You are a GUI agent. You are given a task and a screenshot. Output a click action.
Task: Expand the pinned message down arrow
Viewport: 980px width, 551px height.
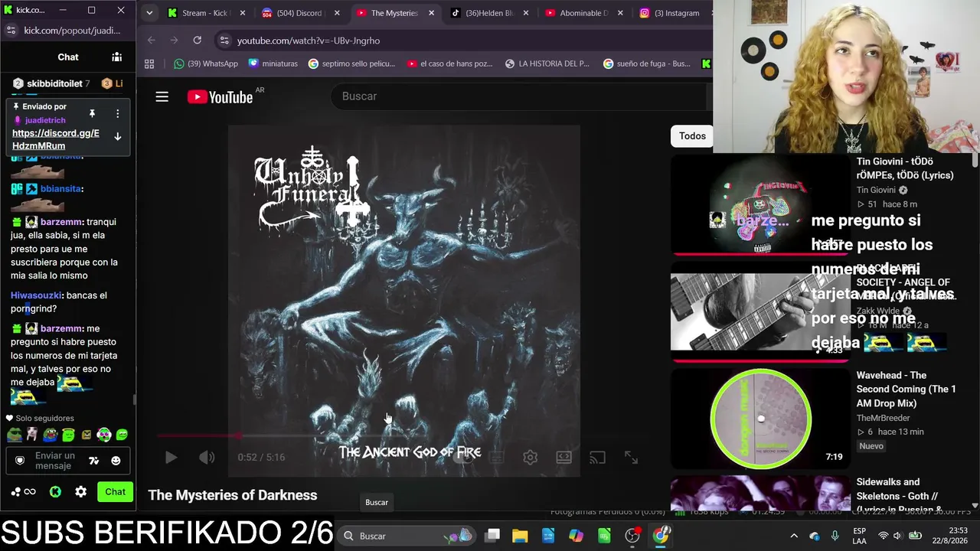click(117, 136)
